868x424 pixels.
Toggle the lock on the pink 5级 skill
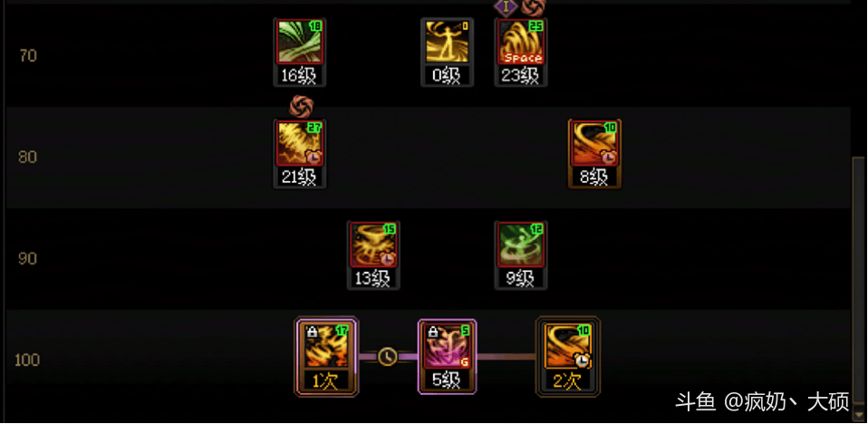click(433, 332)
